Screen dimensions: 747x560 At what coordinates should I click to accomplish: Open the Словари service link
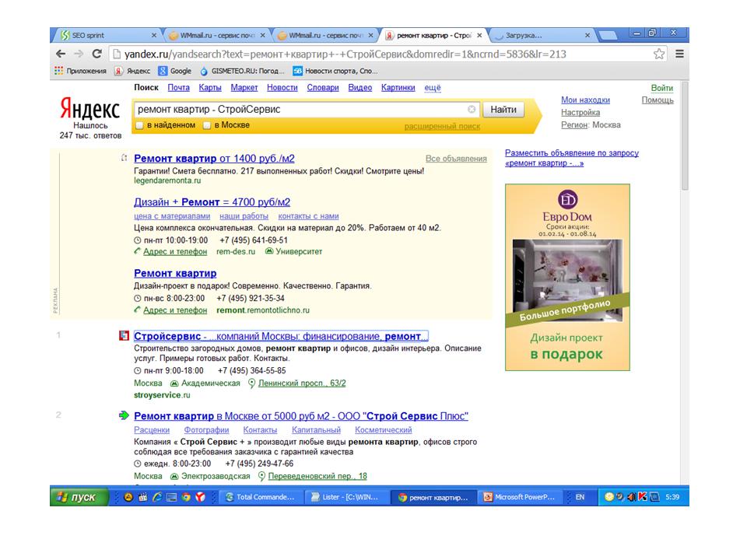(x=323, y=88)
